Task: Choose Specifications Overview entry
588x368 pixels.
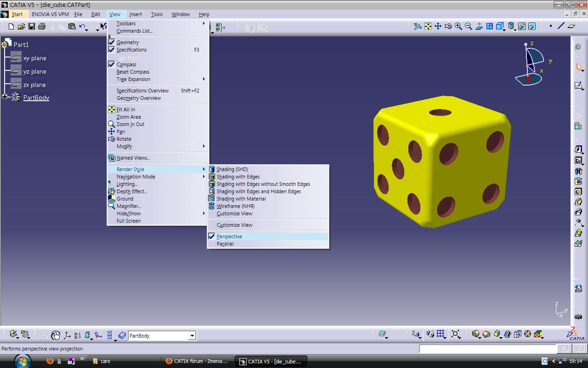Action: pyautogui.click(x=158, y=91)
